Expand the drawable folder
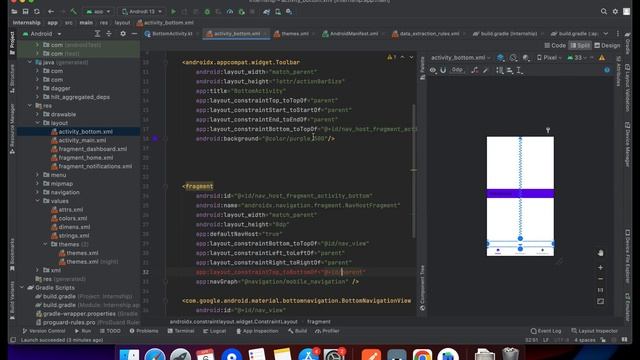 pyautogui.click(x=38, y=114)
